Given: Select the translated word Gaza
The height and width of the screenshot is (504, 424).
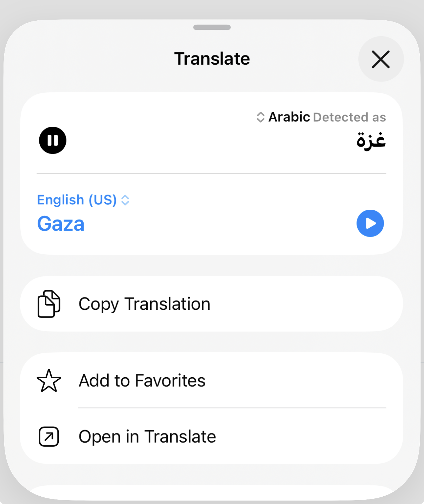Looking at the screenshot, I should tap(61, 224).
